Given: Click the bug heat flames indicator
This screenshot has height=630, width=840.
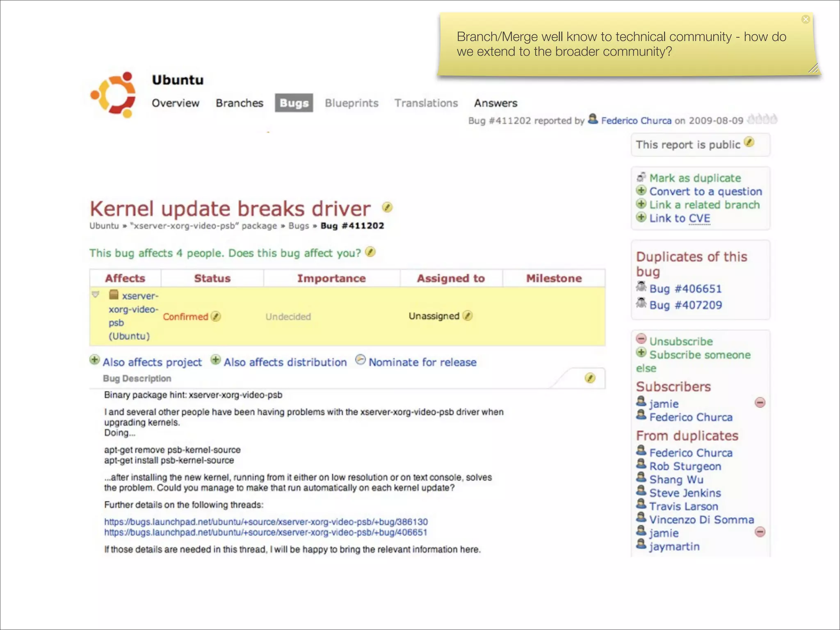Looking at the screenshot, I should 762,119.
